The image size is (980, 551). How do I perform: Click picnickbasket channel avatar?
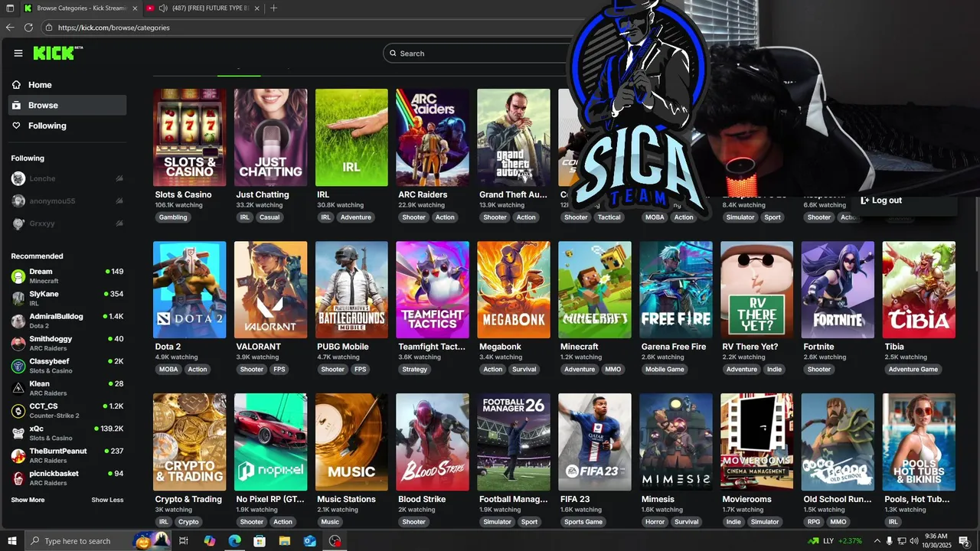[18, 478]
